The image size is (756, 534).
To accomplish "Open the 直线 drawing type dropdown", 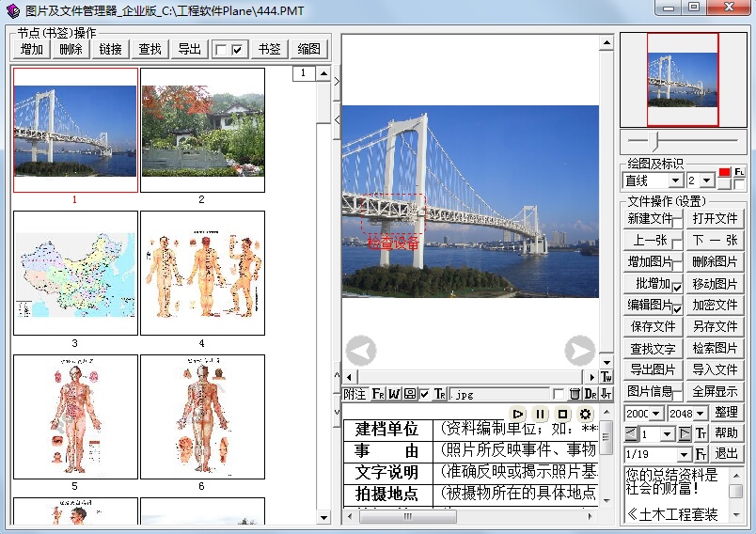I will [x=675, y=181].
